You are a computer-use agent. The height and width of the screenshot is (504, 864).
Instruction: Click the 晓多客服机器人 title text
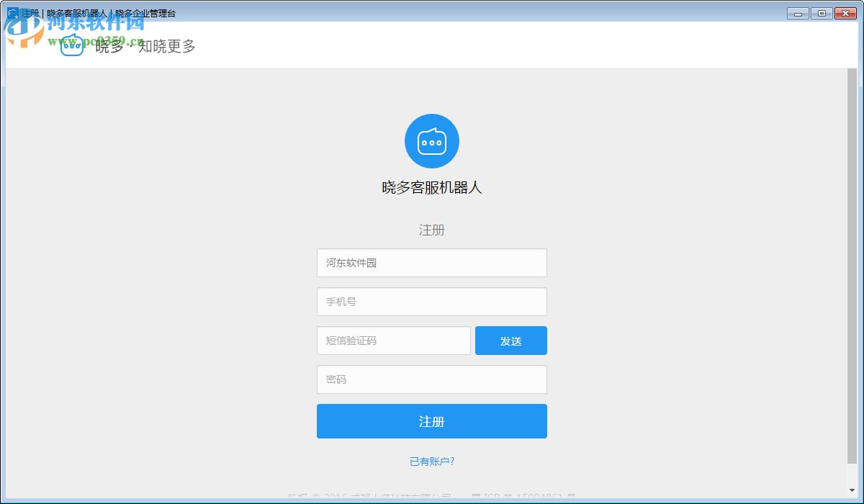coord(432,186)
